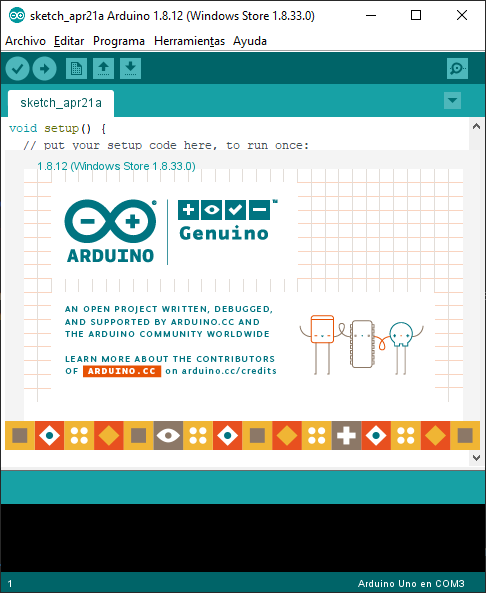Click the arduino.cc/credits text
The width and height of the screenshot is (486, 593).
tap(229, 371)
